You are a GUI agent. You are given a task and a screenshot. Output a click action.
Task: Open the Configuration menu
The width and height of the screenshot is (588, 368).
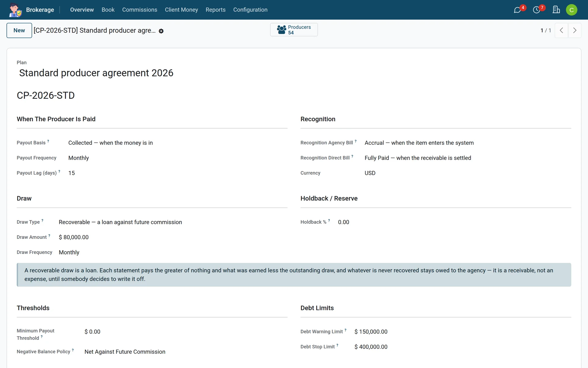(250, 10)
